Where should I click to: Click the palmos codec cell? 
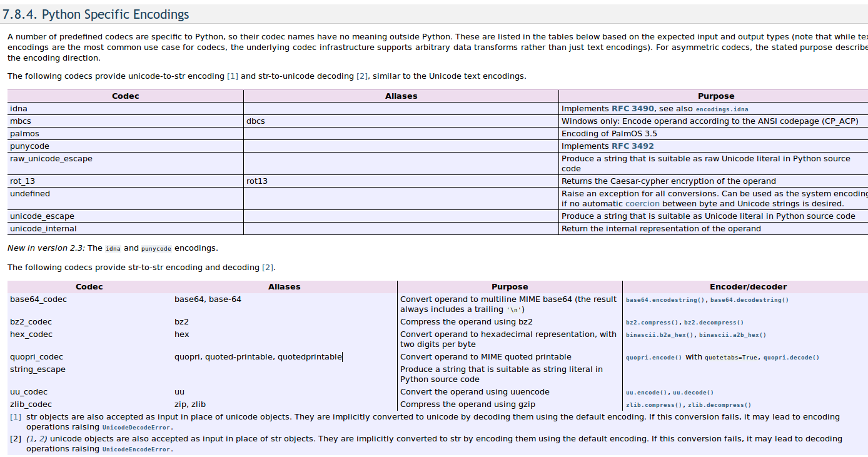(125, 134)
